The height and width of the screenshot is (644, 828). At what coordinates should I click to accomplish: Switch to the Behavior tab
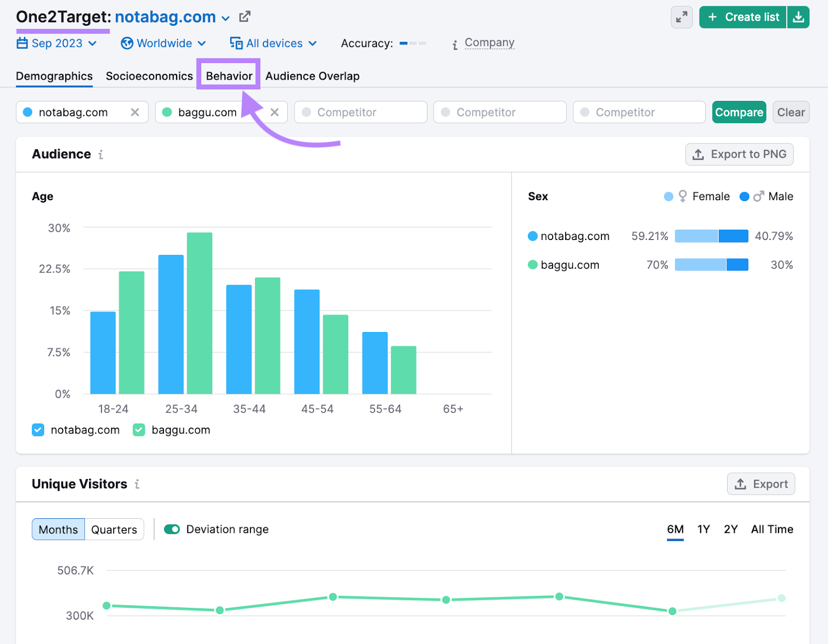coord(228,76)
